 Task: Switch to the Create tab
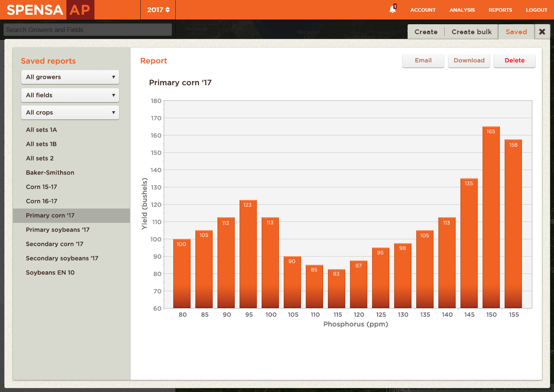click(x=426, y=32)
